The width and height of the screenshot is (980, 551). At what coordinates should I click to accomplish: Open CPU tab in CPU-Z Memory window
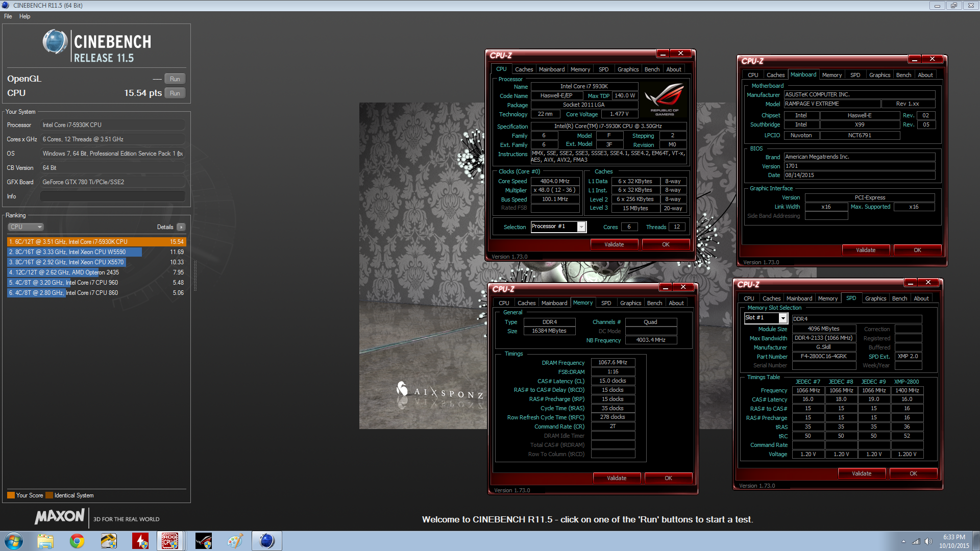click(x=504, y=303)
